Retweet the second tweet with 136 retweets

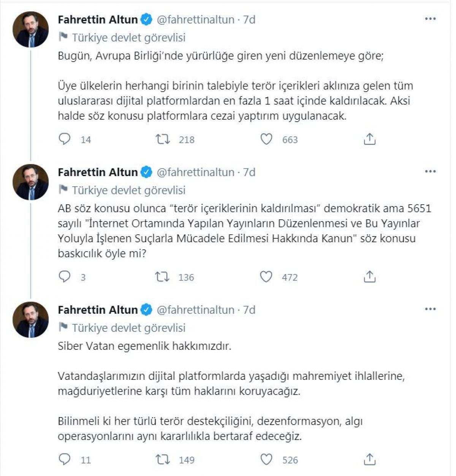click(163, 277)
